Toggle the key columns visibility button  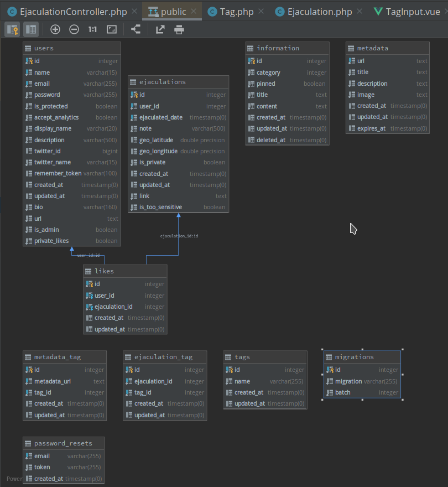tap(12, 30)
